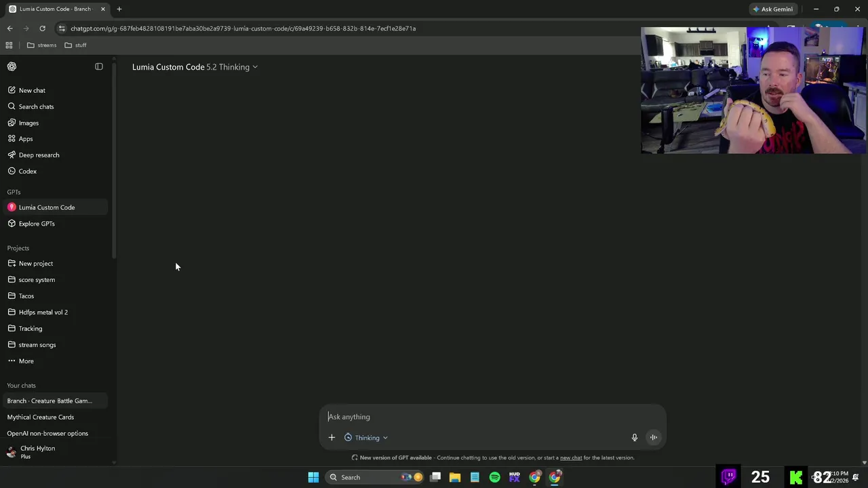Switch to the first Chrome taskbar icon
Image resolution: width=868 pixels, height=488 pixels.
(534, 477)
